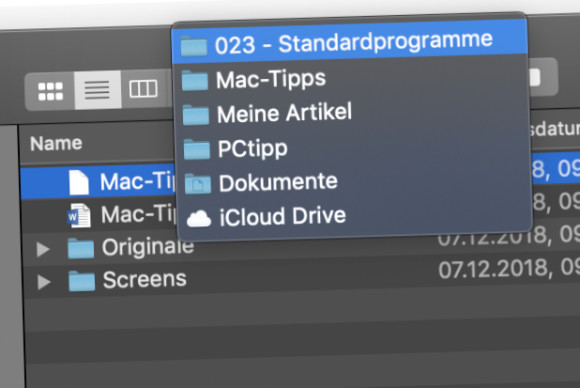Image resolution: width=580 pixels, height=388 pixels.
Task: Switch to column view
Action: 144,89
